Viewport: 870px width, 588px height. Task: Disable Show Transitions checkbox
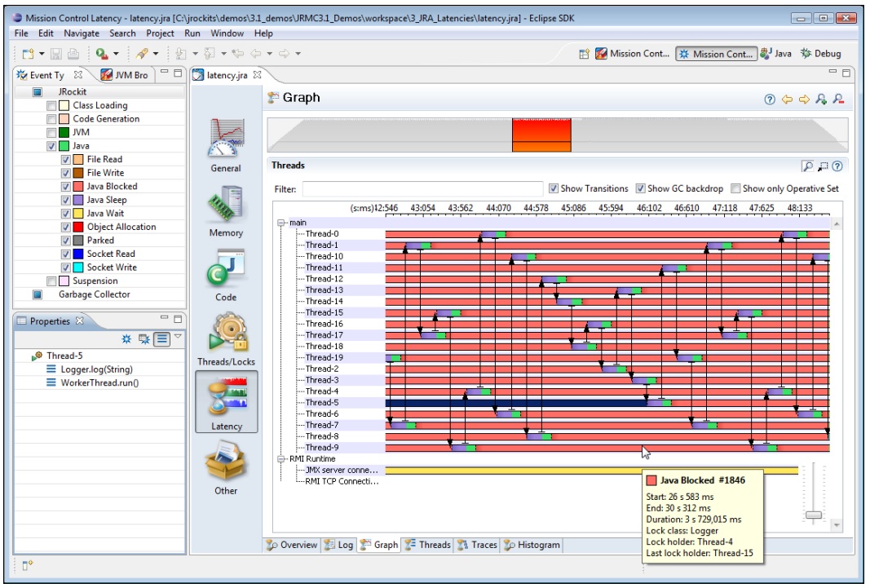554,188
